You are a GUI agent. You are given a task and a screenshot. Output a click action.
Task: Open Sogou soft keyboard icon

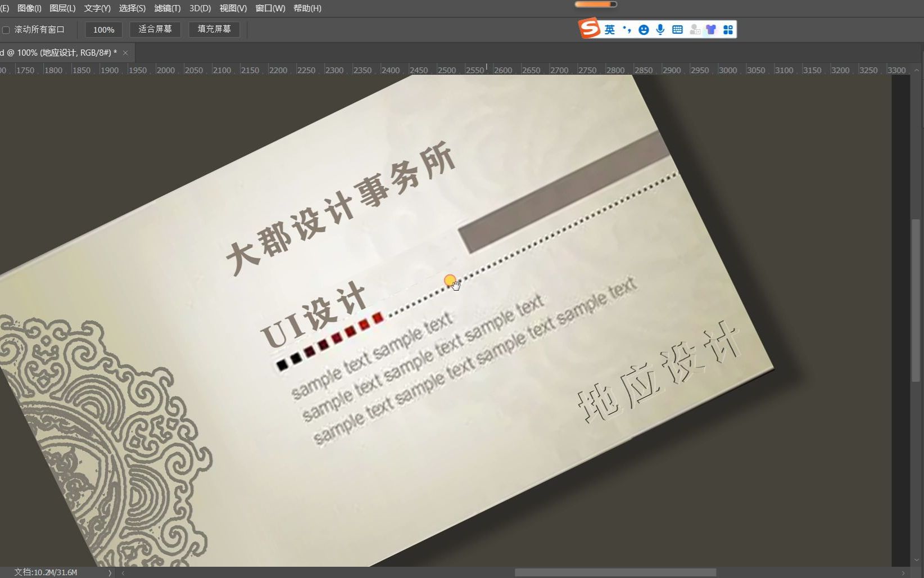[x=677, y=30]
